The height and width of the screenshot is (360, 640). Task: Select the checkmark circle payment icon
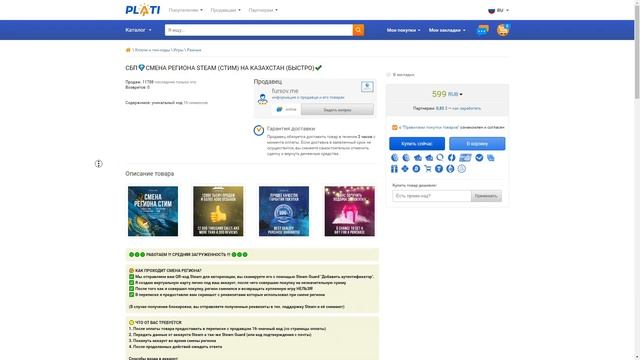tap(479, 158)
